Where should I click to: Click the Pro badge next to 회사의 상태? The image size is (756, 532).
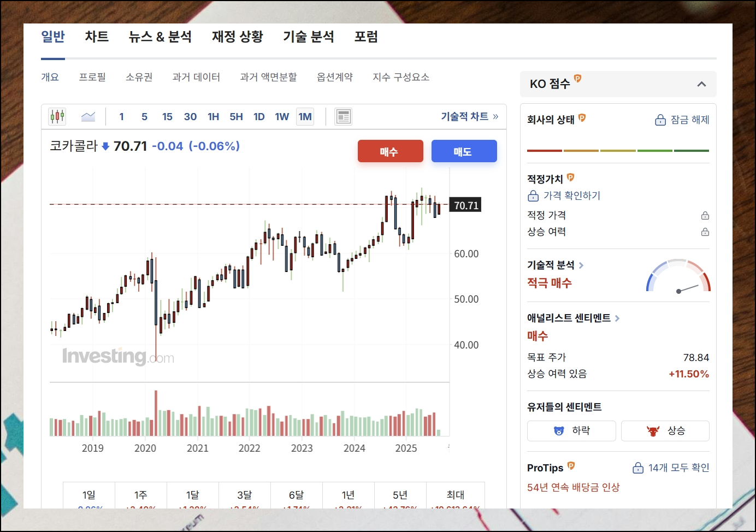pos(582,117)
